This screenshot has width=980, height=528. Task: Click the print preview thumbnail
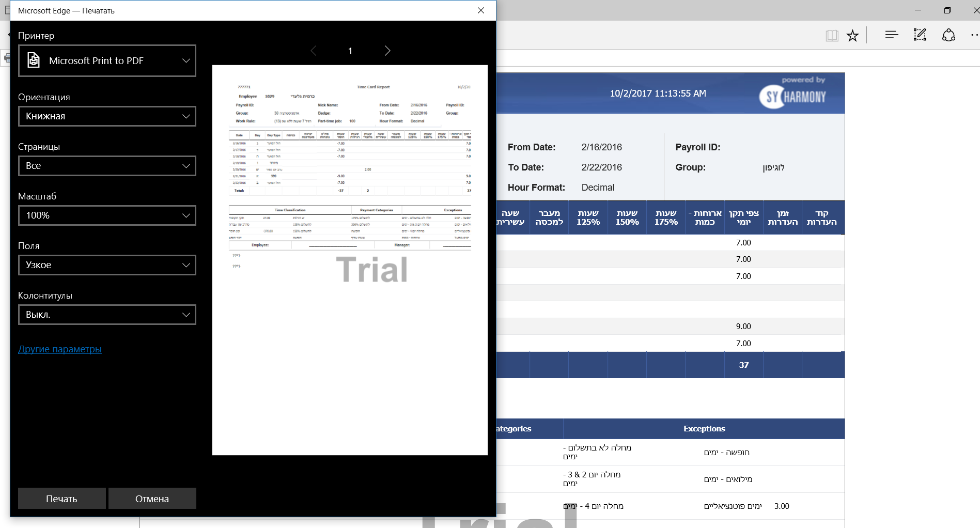point(350,260)
